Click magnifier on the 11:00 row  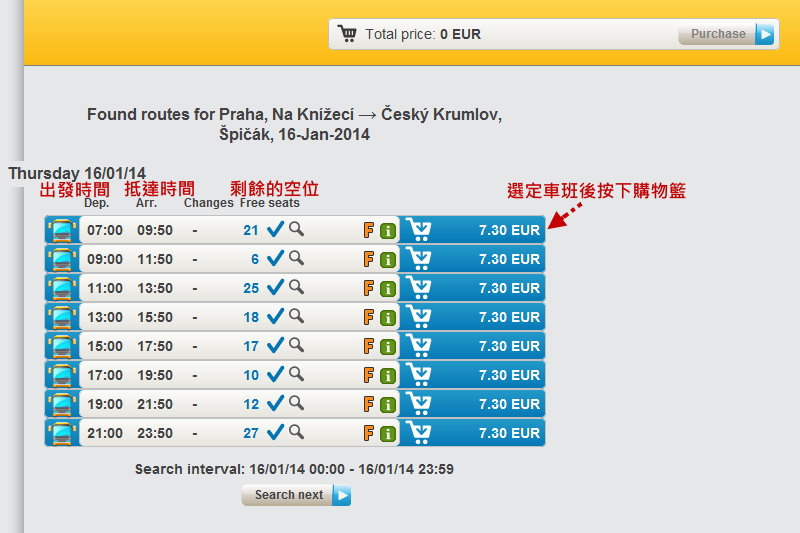click(x=296, y=287)
